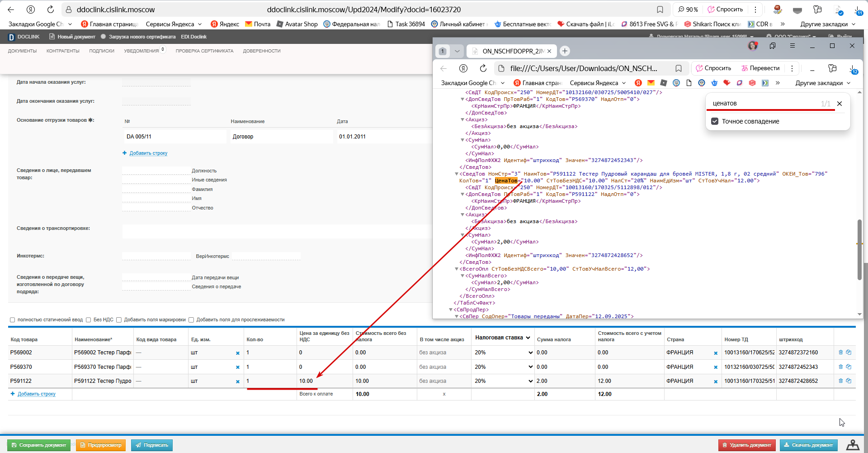Image resolution: width=868 pixels, height=453 pixels.
Task: Reload the XML file page
Action: [483, 68]
